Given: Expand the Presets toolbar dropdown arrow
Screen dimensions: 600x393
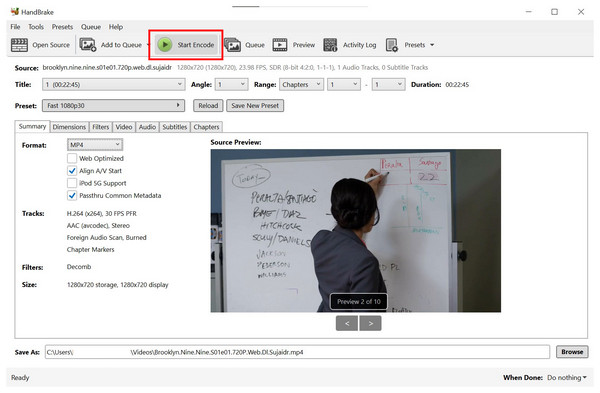Looking at the screenshot, I should pos(432,45).
